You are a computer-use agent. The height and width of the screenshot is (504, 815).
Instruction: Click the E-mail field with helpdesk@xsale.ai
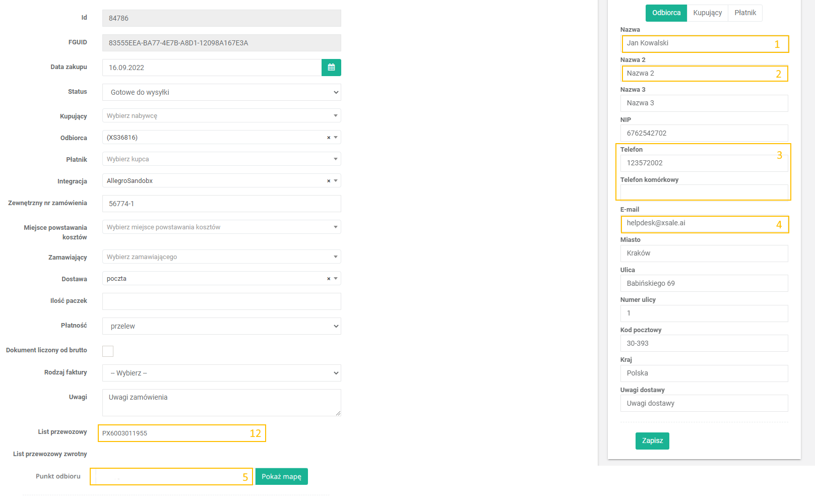pos(698,223)
